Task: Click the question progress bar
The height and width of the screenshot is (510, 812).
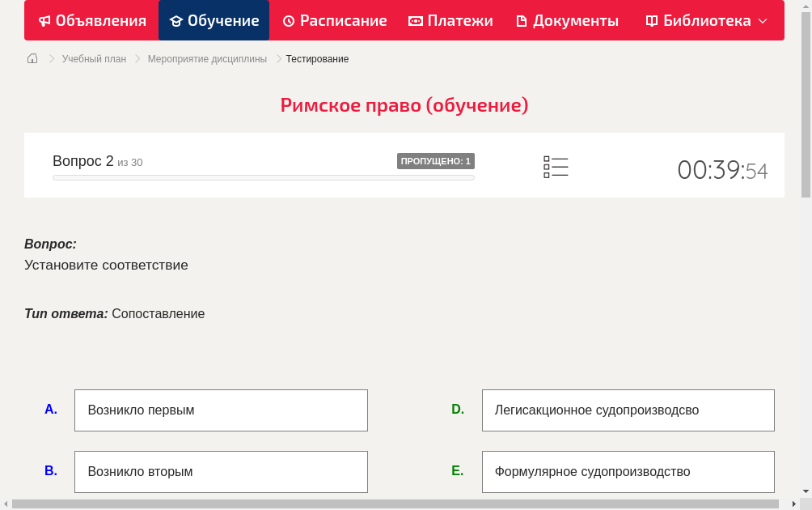Action: coord(263,177)
